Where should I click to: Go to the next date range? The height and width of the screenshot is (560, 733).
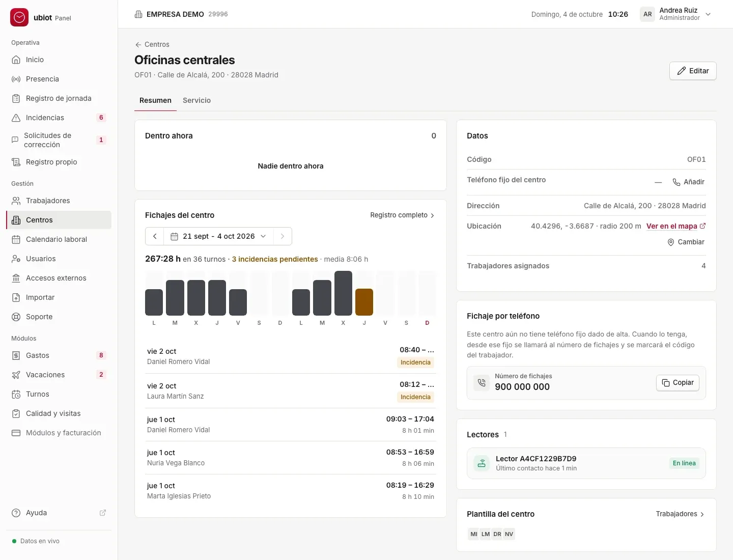283,236
